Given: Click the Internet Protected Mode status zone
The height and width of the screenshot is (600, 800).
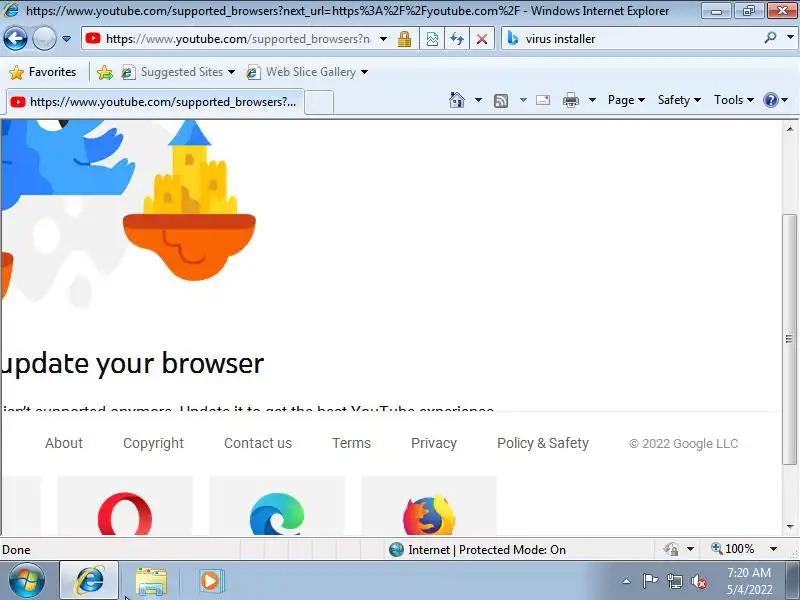Looking at the screenshot, I should [477, 549].
